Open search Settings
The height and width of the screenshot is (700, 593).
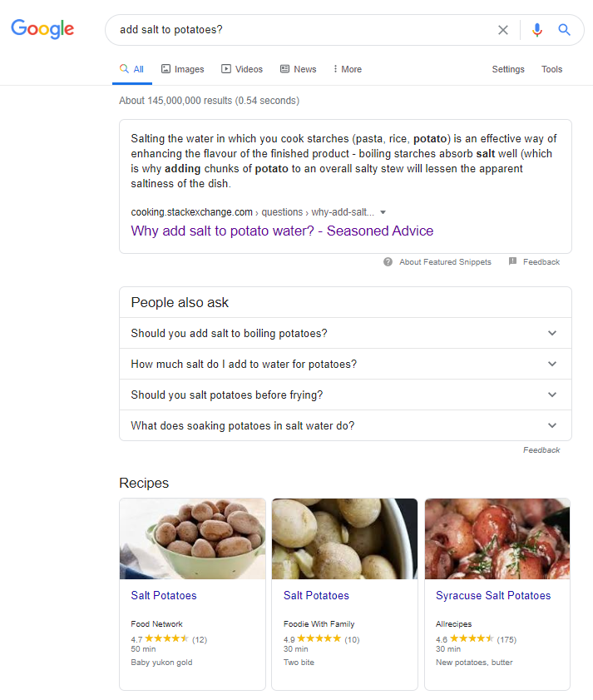point(508,69)
